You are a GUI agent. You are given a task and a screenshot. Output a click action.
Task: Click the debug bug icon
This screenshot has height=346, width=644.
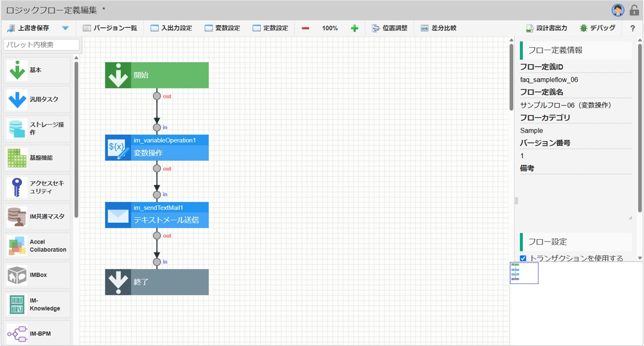(583, 28)
